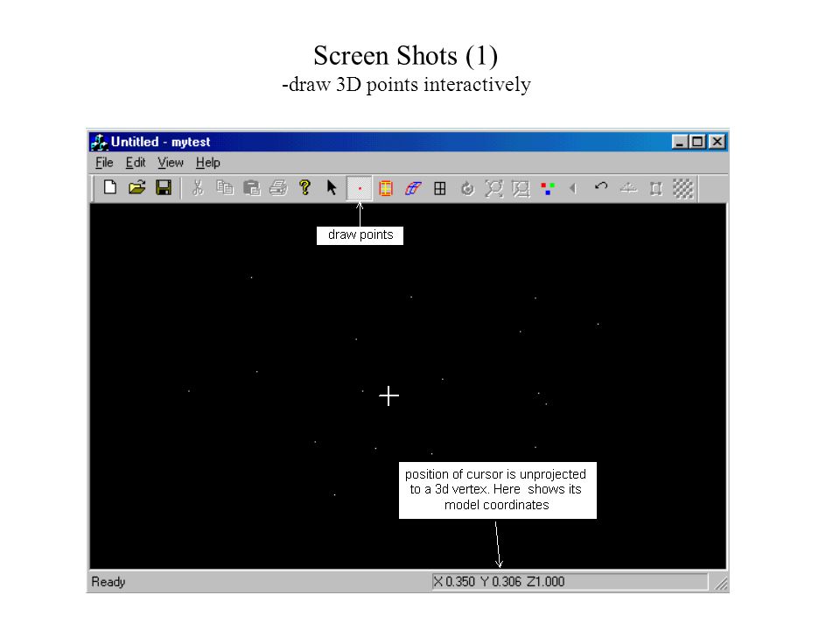The image size is (840, 630).
Task: Click the red green blue dots icon
Action: (548, 188)
